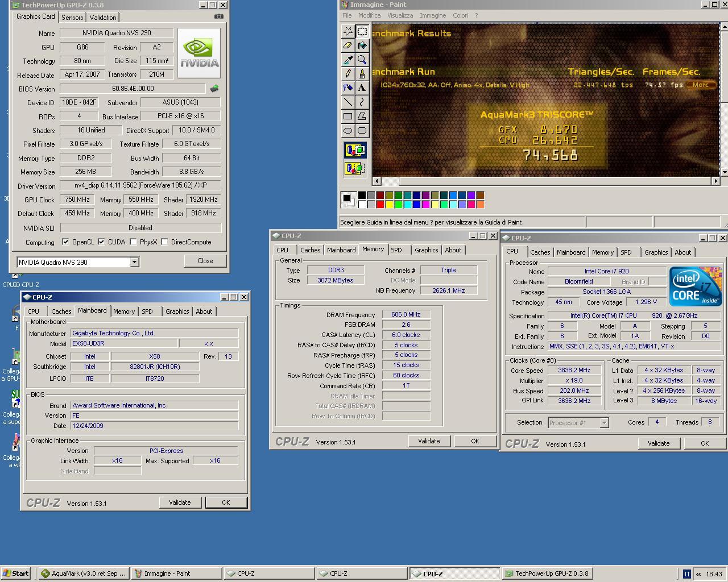The image size is (728, 582).
Task: Toggle the CUDA checkbox
Action: click(x=101, y=242)
